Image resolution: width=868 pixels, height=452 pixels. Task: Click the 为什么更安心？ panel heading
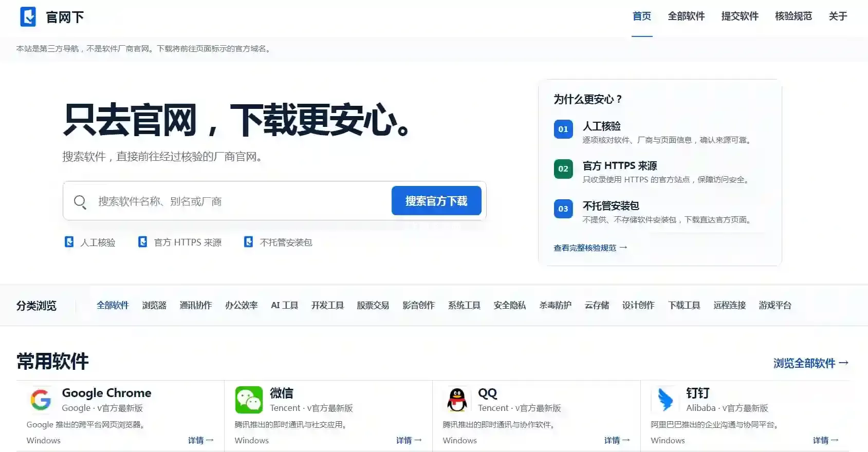pos(588,99)
